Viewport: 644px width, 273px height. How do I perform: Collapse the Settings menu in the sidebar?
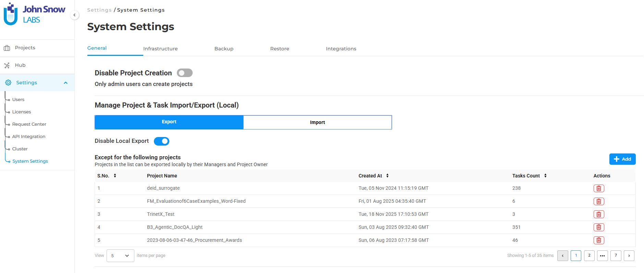tap(65, 83)
